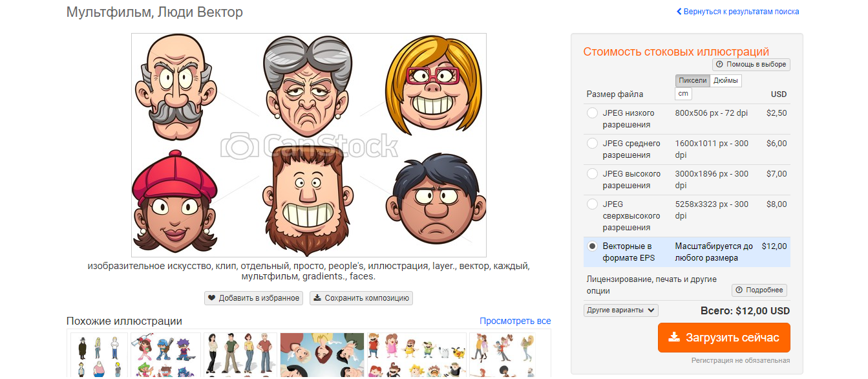Select the 'JPEG сверхвысокого разрешения' radio button
This screenshot has width=868, height=379.
592,204
